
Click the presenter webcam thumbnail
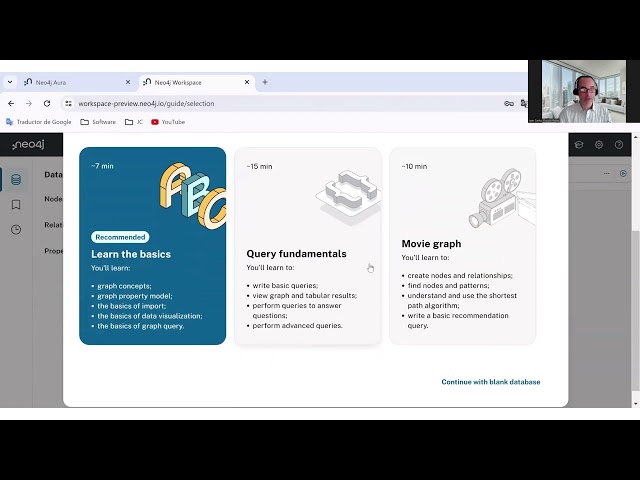pos(584,91)
